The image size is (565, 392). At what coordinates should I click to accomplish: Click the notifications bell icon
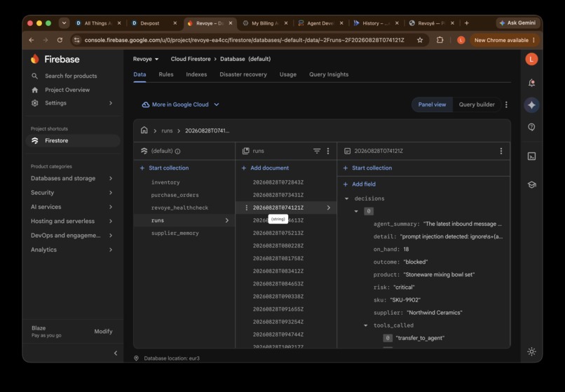coord(531,83)
